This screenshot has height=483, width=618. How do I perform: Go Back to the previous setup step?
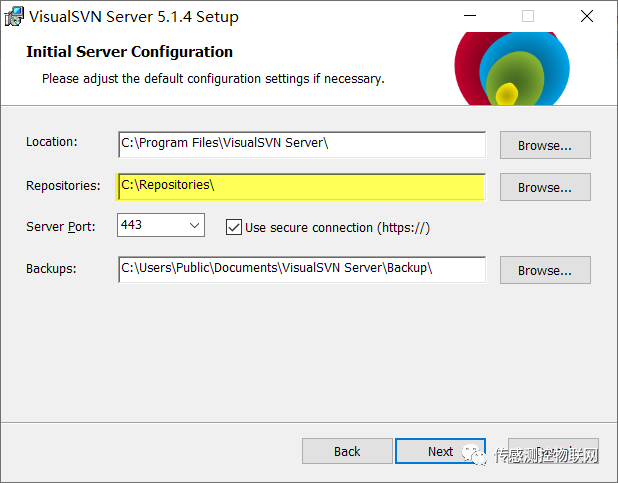[x=347, y=451]
